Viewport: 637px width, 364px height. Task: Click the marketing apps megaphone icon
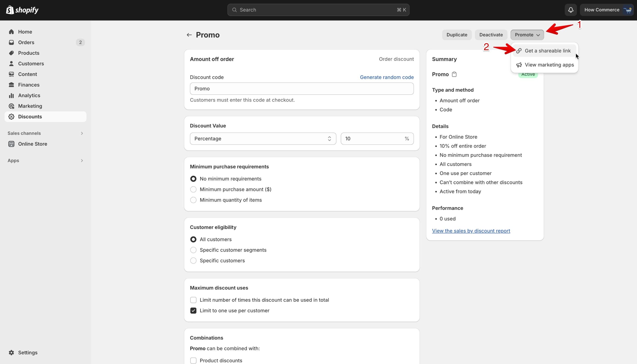tap(519, 65)
